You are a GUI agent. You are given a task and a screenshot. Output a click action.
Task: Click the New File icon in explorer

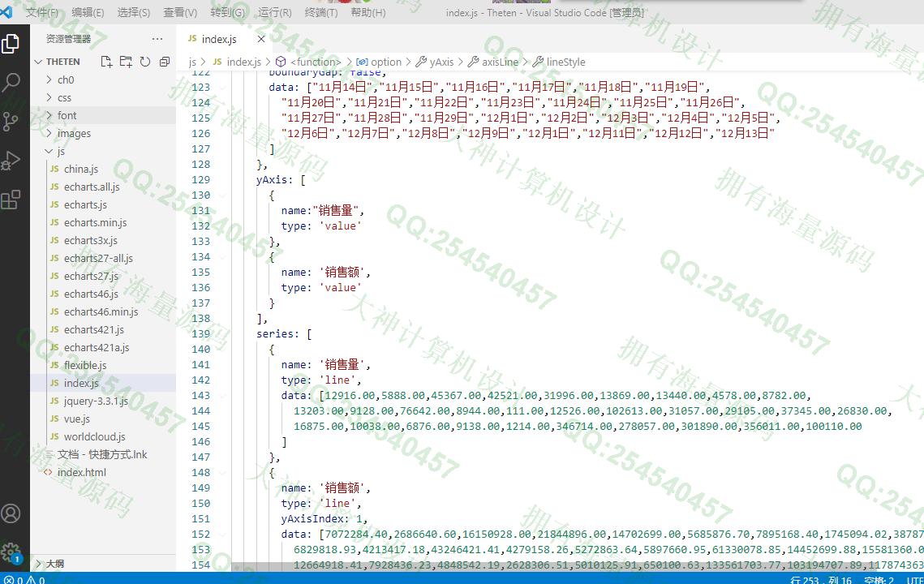[106, 62]
